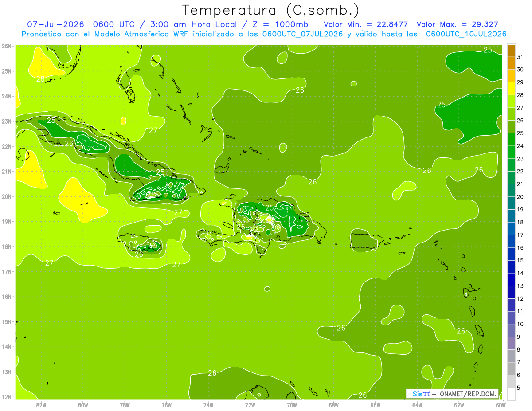Click the '17' label on the color scale

click(x=520, y=235)
